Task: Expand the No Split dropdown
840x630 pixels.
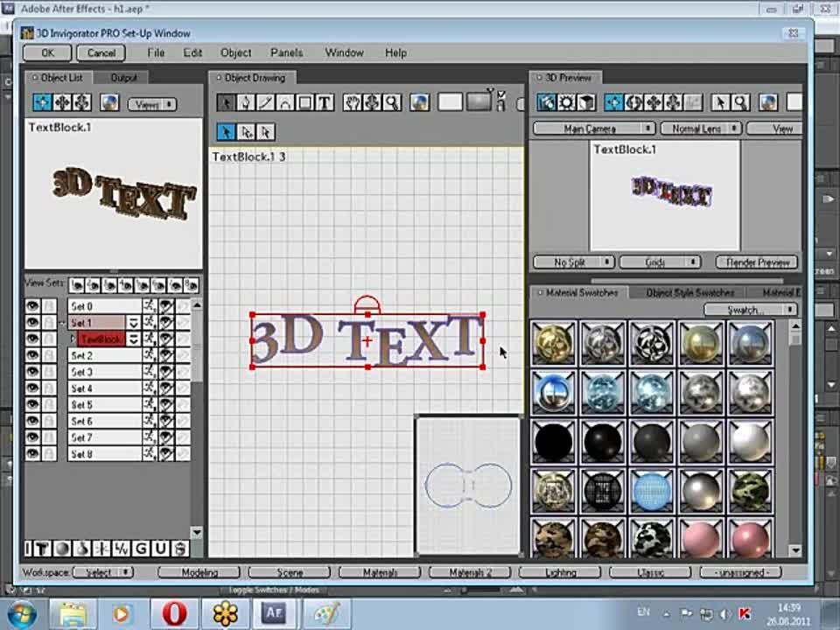Action: (x=578, y=262)
